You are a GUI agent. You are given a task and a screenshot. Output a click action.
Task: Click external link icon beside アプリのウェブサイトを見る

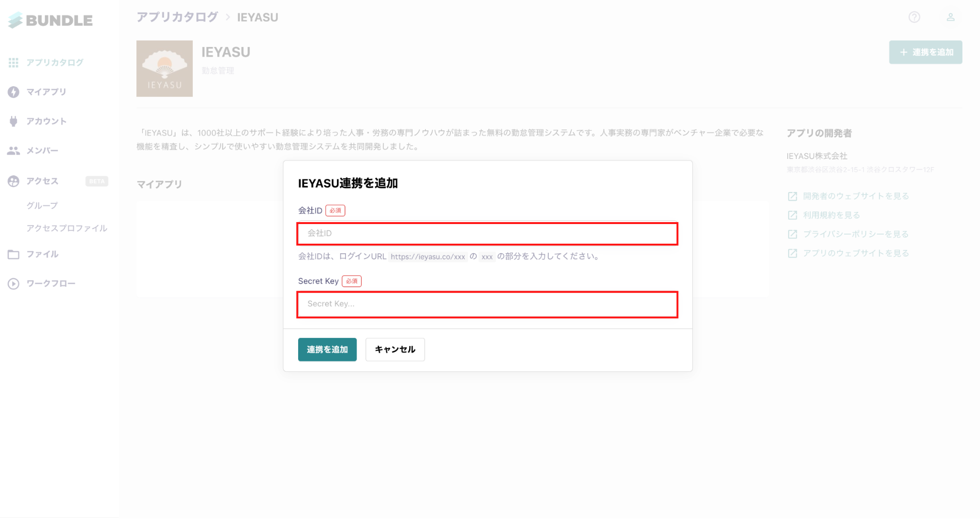[792, 253]
